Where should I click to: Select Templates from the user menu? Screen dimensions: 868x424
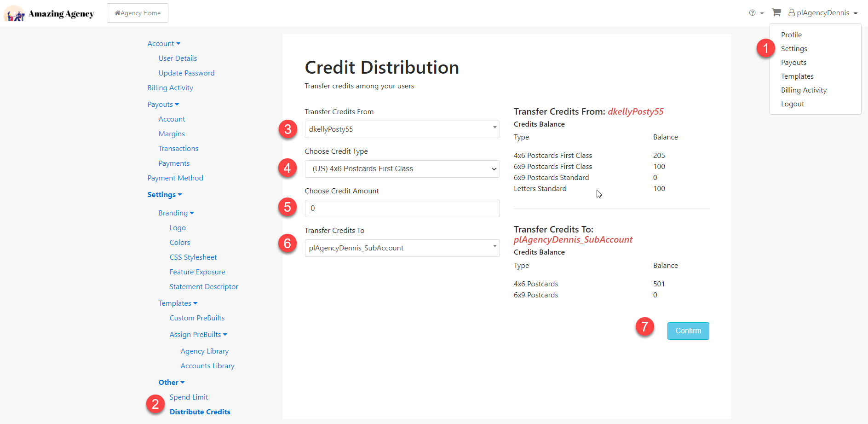pos(797,76)
